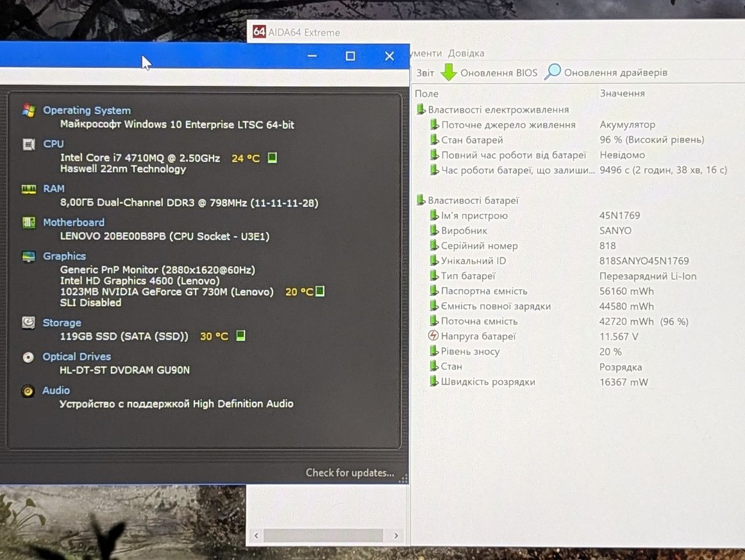Click the icon beside Ім'я пристрою
This screenshot has width=745, height=560.
(x=434, y=215)
